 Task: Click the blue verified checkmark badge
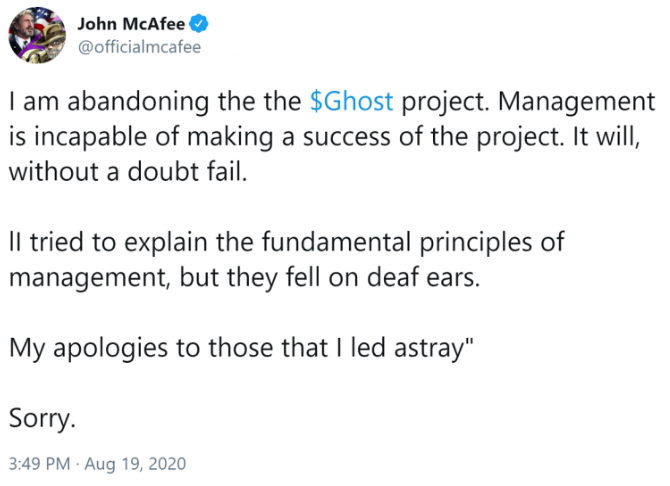199,23
